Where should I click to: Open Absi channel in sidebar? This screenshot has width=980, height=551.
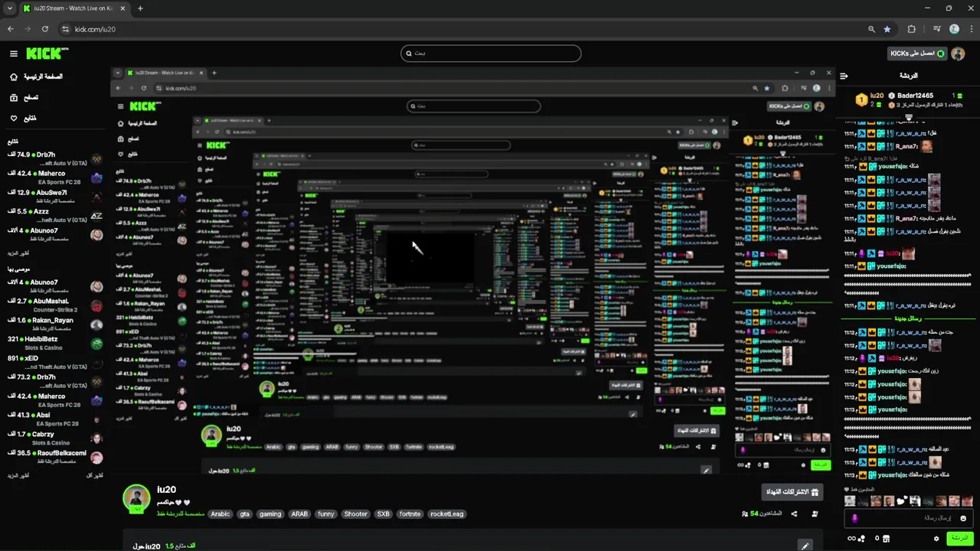[54, 419]
